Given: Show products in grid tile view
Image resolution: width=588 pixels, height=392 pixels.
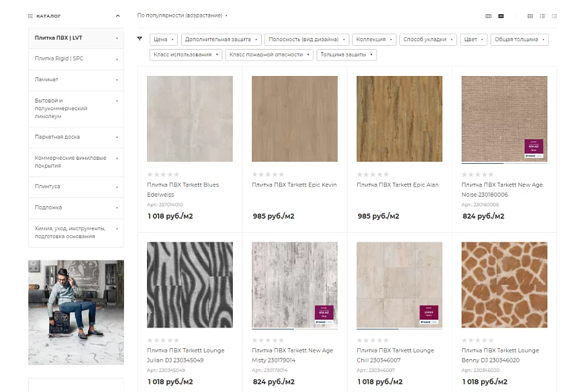Looking at the screenshot, I should tap(530, 16).
